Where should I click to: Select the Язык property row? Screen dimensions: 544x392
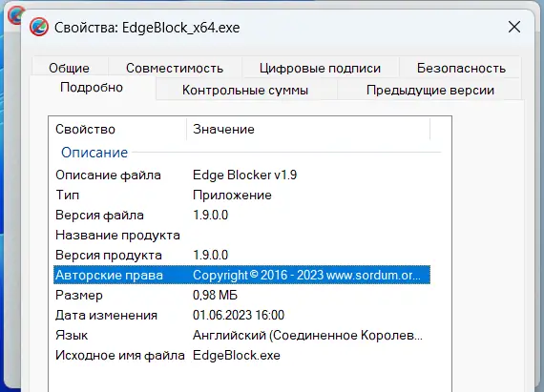[x=241, y=336]
